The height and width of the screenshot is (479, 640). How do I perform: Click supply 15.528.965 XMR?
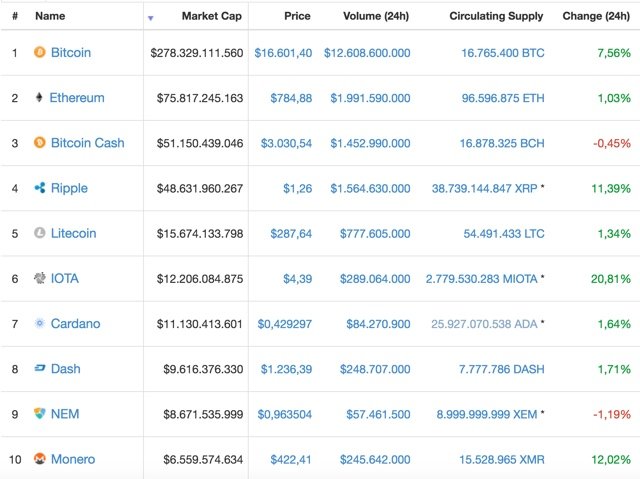click(x=502, y=460)
